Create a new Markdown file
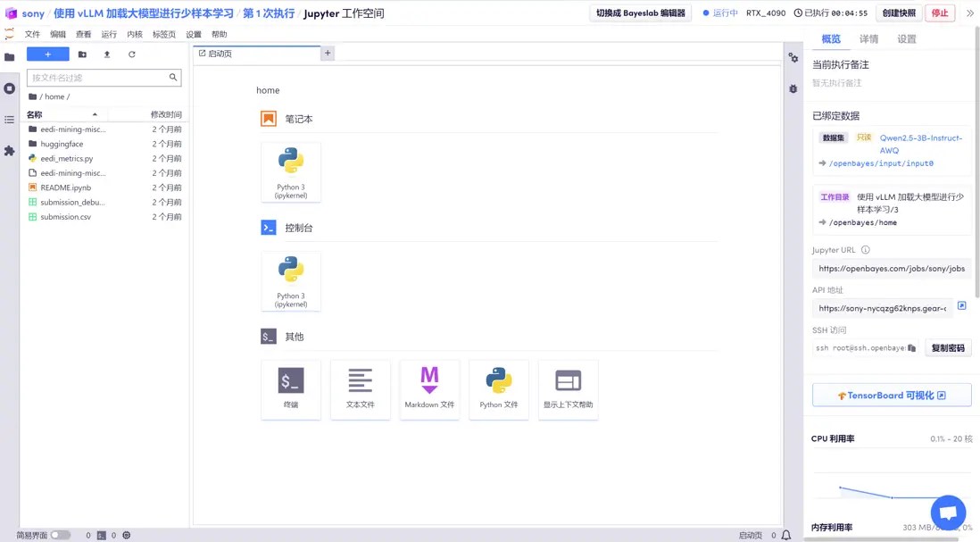 [429, 389]
